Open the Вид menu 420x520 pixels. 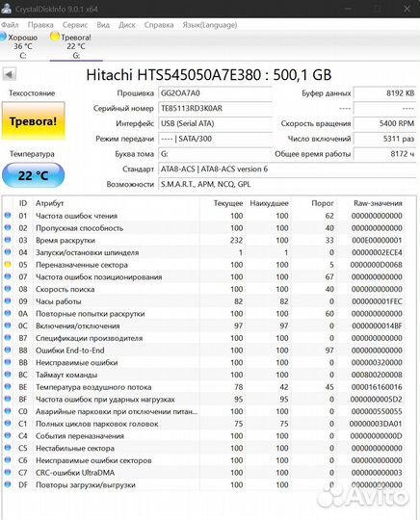103,25
